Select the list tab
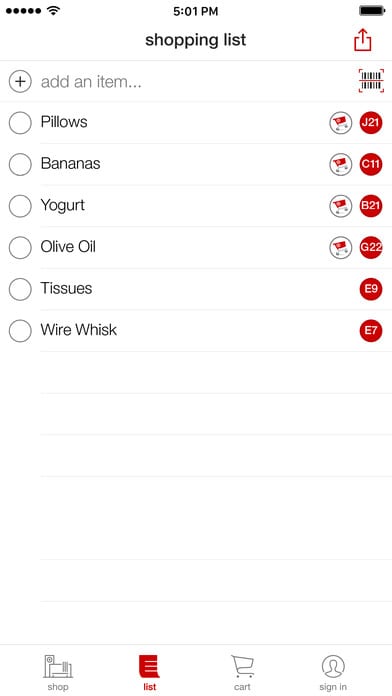 150,672
